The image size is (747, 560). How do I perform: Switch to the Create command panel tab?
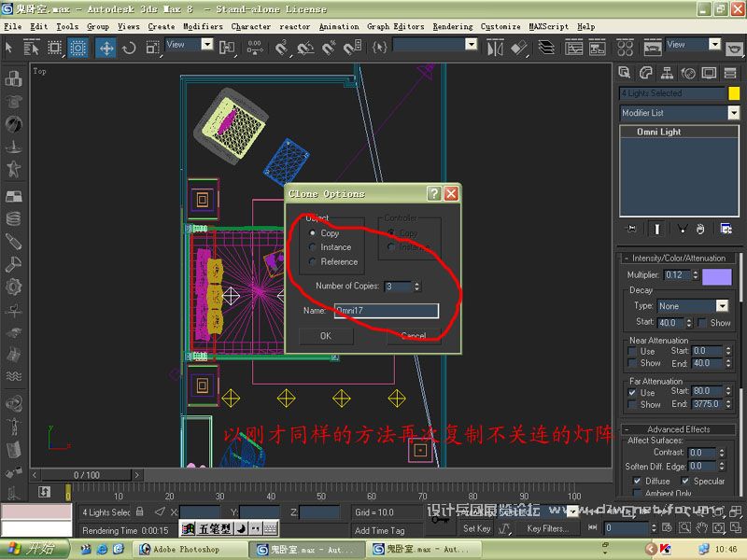click(625, 73)
